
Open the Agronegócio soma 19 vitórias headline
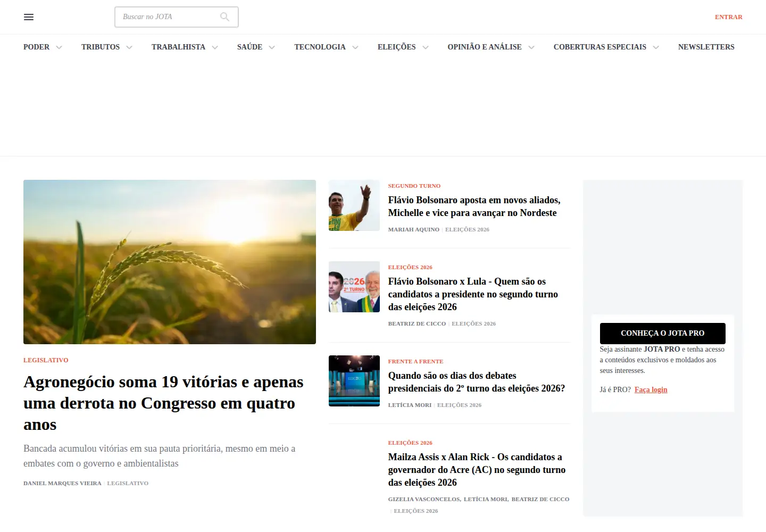[x=163, y=403]
